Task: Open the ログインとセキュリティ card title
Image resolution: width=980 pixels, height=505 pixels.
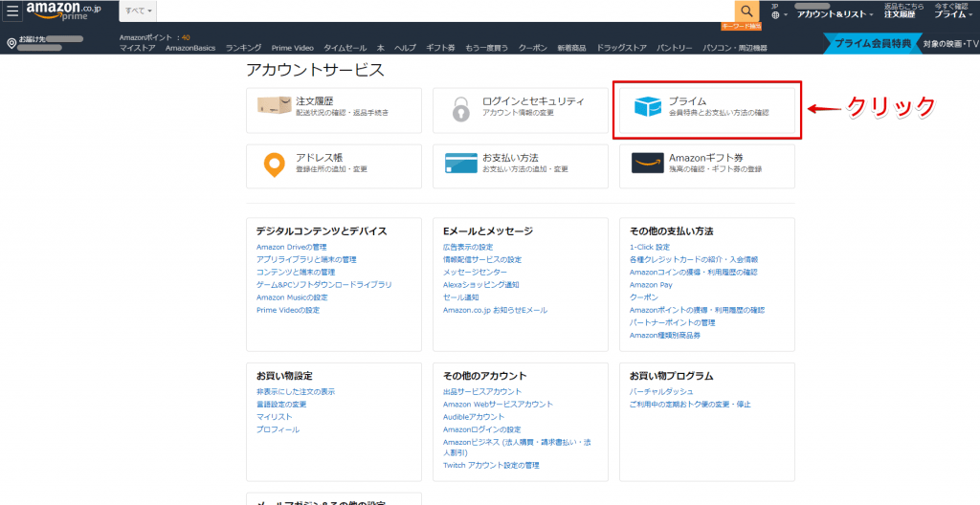Action: 533,100
